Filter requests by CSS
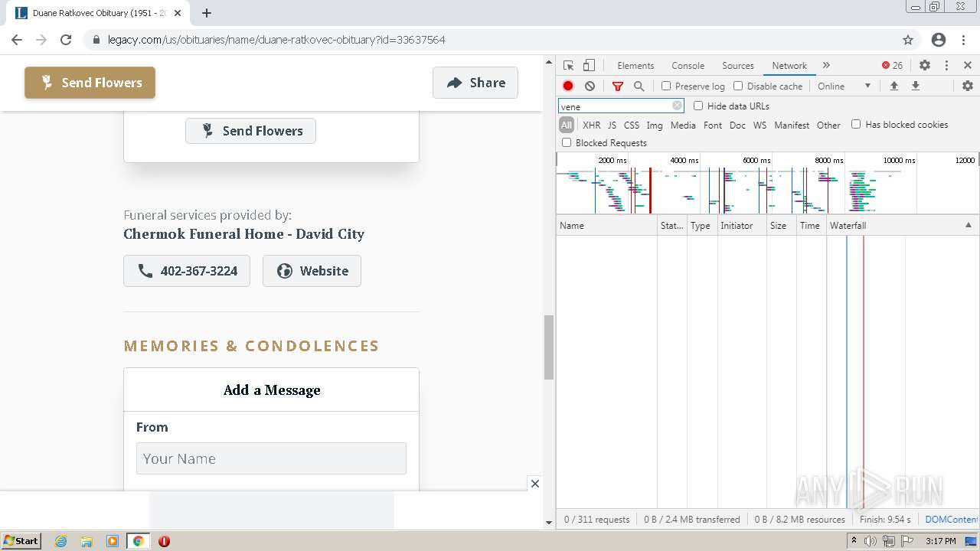This screenshot has height=551, width=980. click(631, 125)
